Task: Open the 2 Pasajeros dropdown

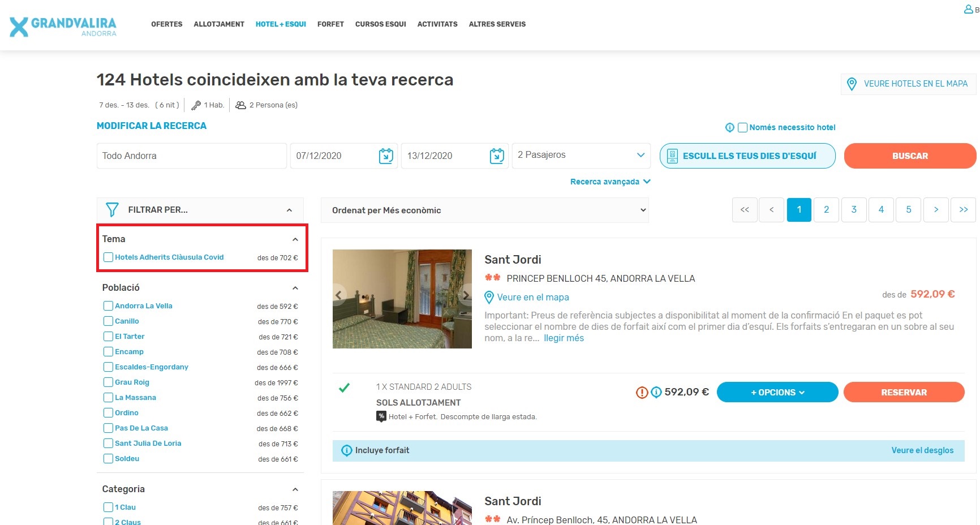Action: pyautogui.click(x=581, y=155)
